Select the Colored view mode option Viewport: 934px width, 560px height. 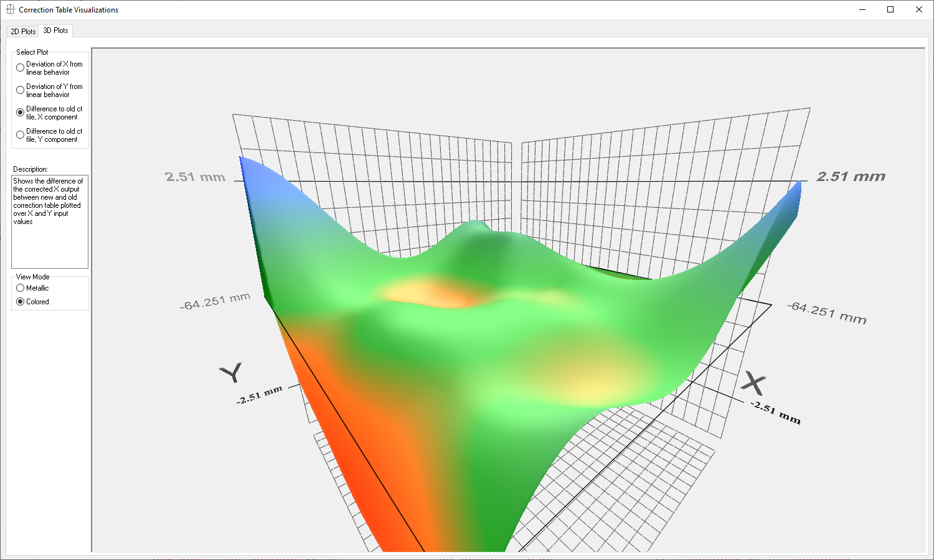coord(21,302)
